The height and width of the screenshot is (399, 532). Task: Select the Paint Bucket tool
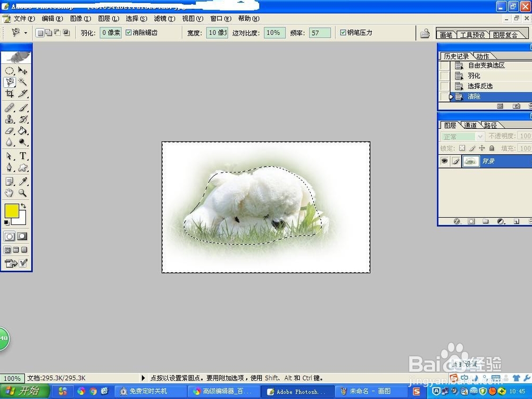coord(23,131)
